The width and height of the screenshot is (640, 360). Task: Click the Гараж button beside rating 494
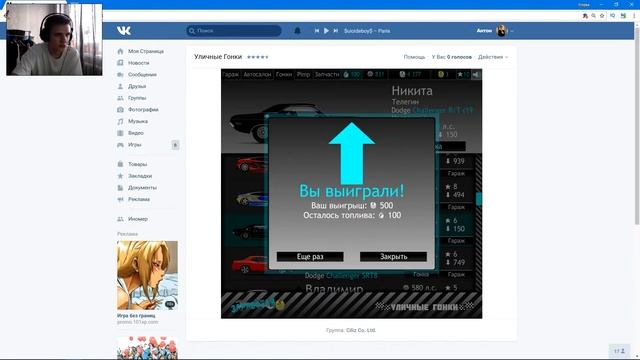[456, 207]
